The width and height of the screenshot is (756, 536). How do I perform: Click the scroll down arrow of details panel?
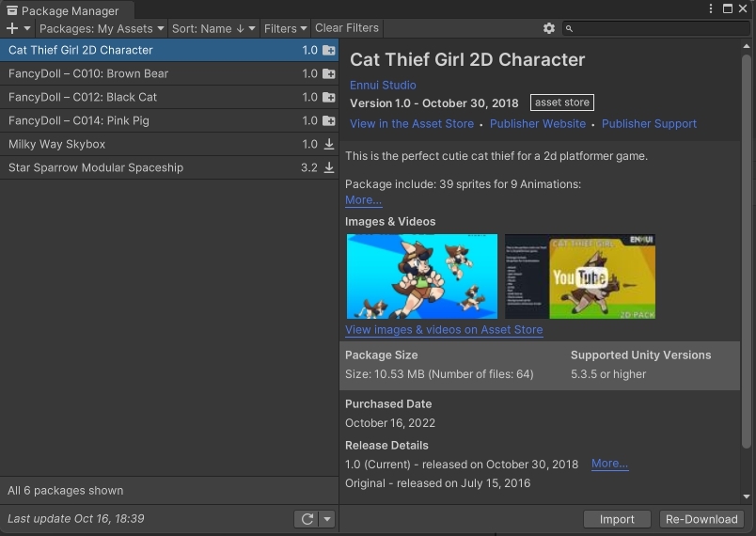coord(747,497)
